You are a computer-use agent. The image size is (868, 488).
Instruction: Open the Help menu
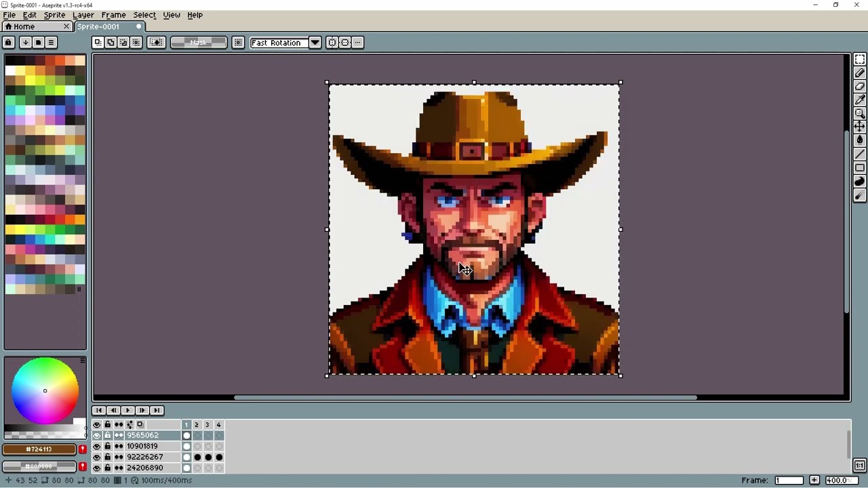pyautogui.click(x=195, y=15)
